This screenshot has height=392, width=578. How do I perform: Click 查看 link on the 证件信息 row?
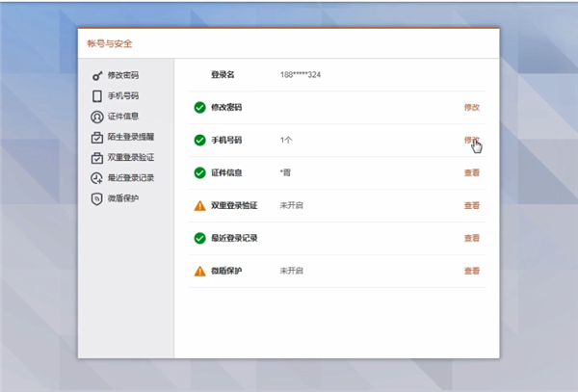[472, 172]
